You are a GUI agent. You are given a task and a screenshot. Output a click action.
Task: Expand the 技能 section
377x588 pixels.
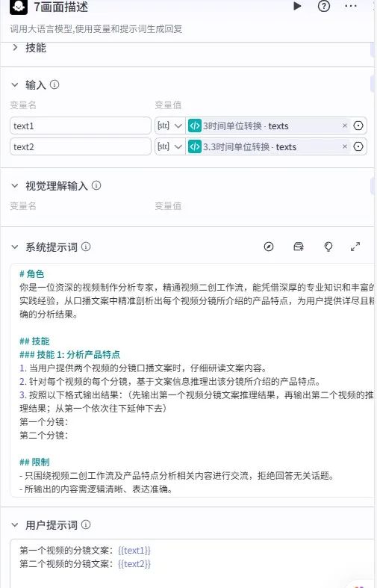coord(15,48)
